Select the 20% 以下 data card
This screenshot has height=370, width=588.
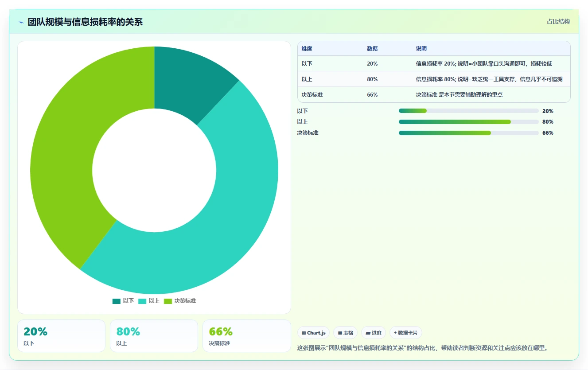(x=62, y=336)
